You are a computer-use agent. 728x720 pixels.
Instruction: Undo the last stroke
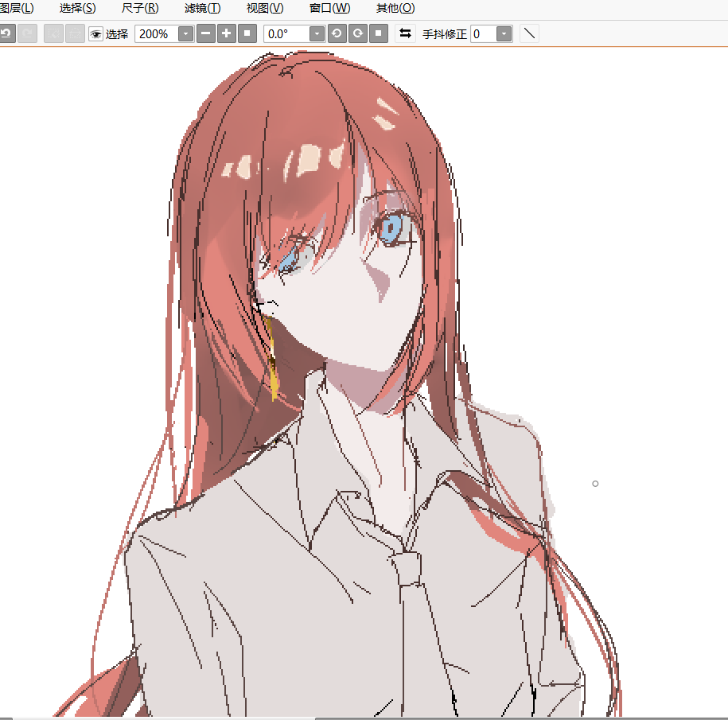coord(7,34)
